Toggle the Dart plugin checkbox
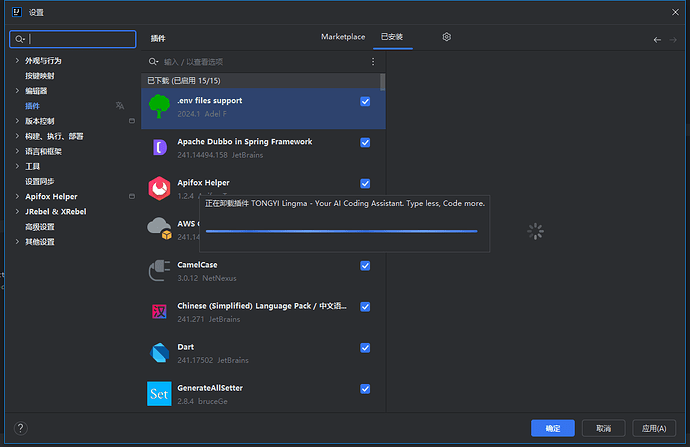This screenshot has height=447, width=690. point(365,348)
